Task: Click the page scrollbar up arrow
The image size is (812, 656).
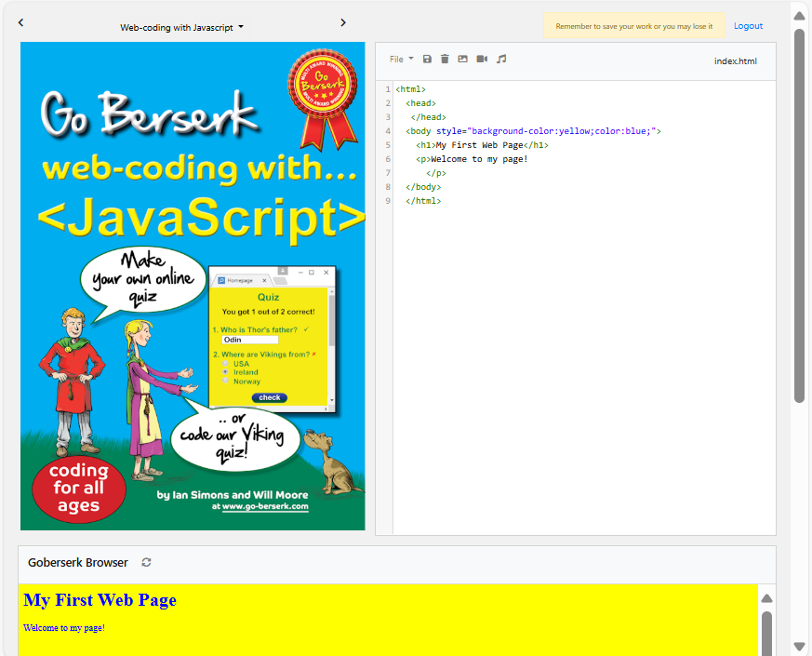Action: tap(799, 16)
